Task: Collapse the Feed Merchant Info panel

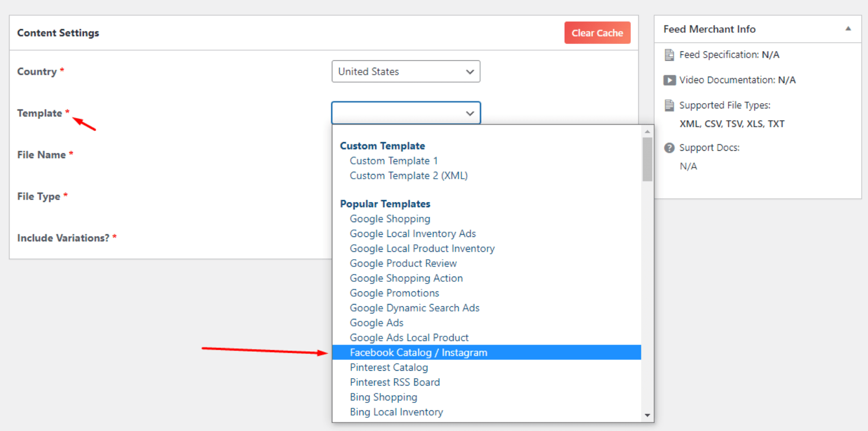Action: click(848, 29)
